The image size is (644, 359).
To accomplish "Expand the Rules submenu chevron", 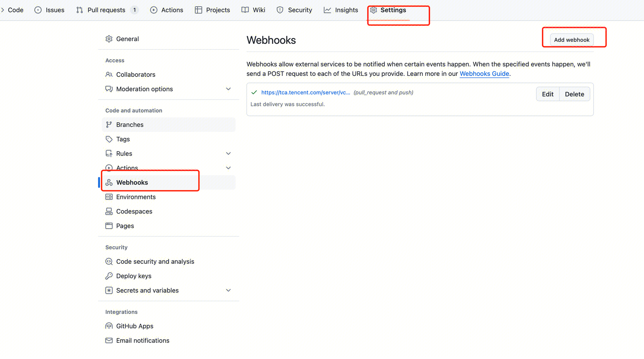I will click(x=228, y=154).
